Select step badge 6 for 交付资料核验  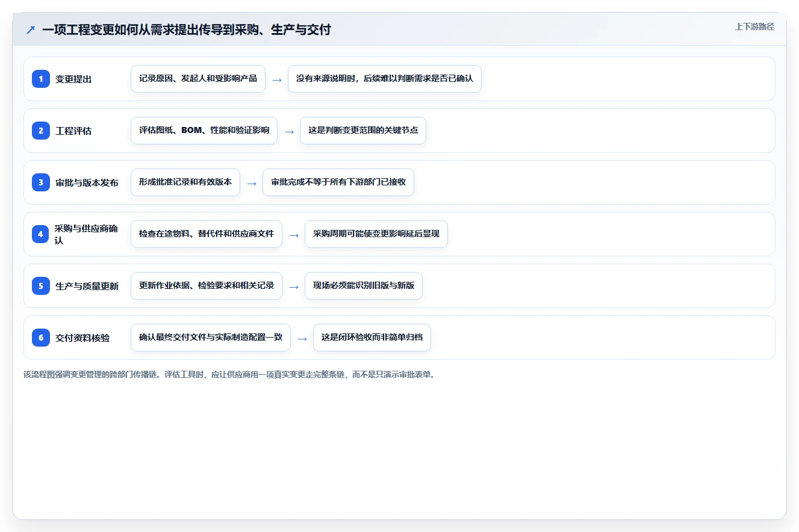(x=41, y=338)
